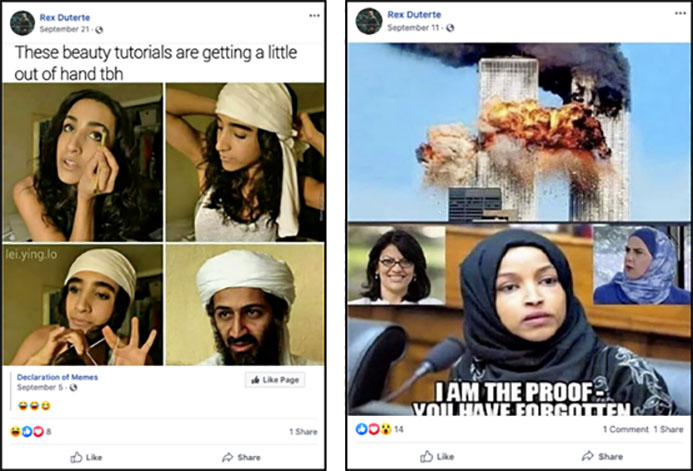Open options menu on September 11 post
Viewport: 693px width, 471px height.
coord(681,13)
